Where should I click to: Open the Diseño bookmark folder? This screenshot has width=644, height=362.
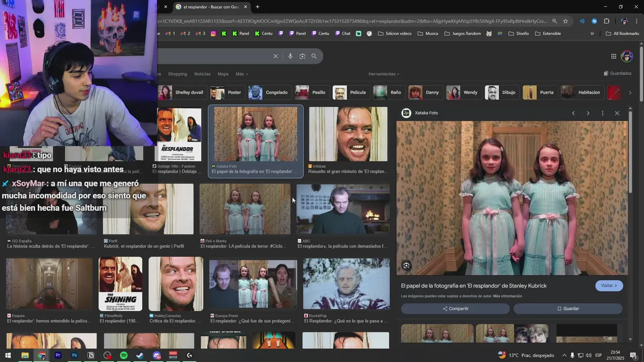coord(518,34)
